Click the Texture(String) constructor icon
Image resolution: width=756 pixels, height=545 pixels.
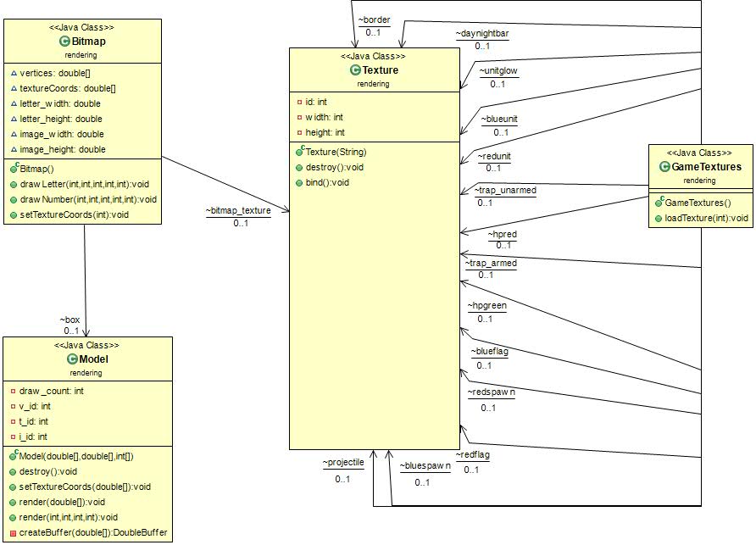(300, 152)
